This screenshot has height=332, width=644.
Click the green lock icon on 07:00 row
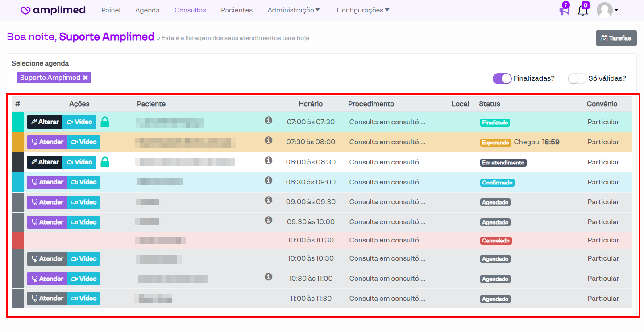pyautogui.click(x=105, y=122)
